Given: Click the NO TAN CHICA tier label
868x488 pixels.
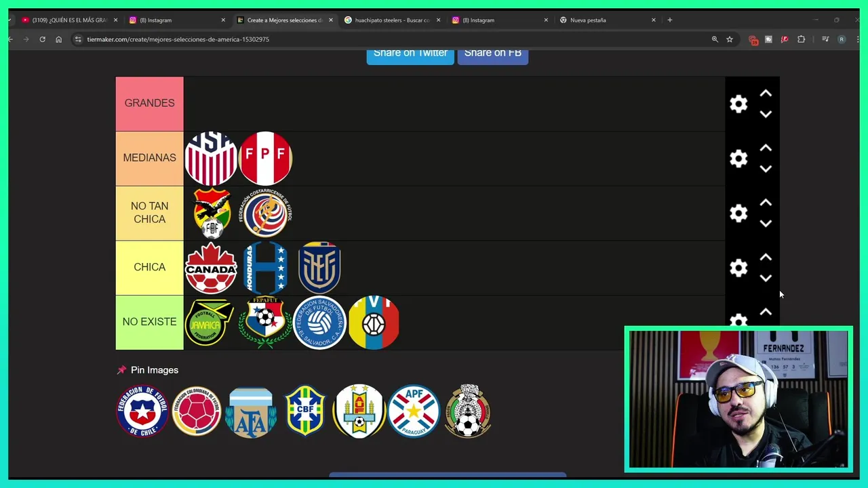Looking at the screenshot, I should (150, 213).
